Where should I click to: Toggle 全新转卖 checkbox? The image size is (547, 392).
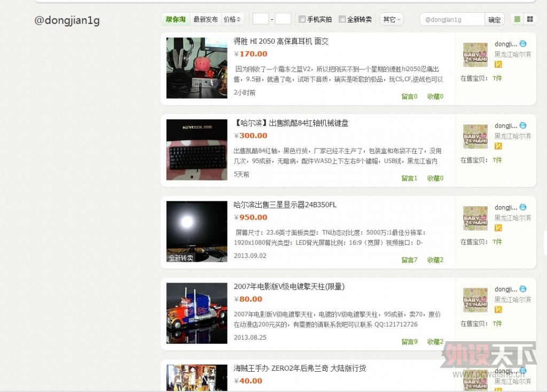pyautogui.click(x=342, y=19)
